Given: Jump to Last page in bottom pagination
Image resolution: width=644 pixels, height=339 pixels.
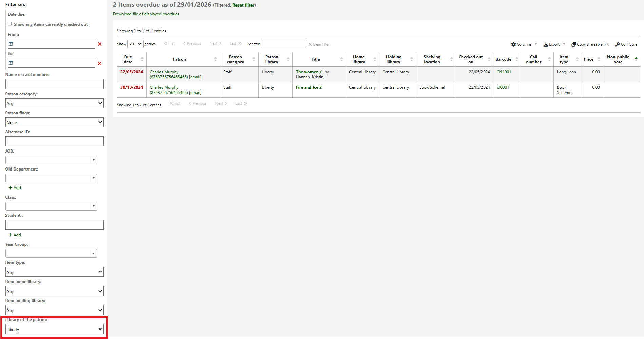Looking at the screenshot, I should (x=241, y=103).
